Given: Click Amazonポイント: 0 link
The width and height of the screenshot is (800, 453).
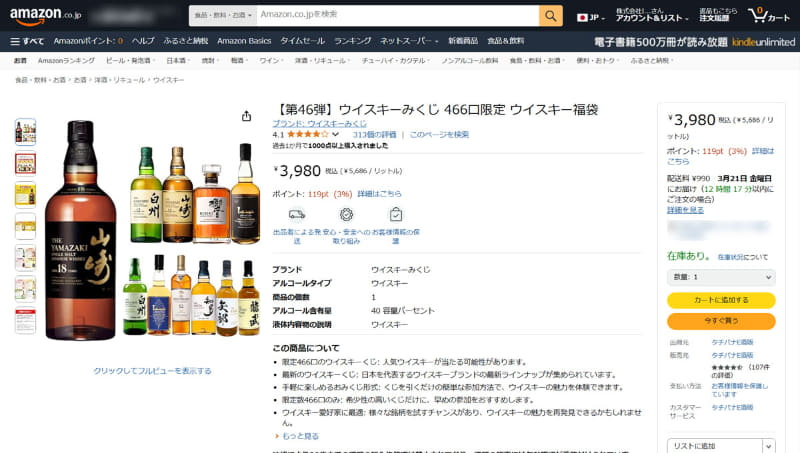Looking at the screenshot, I should 88,41.
